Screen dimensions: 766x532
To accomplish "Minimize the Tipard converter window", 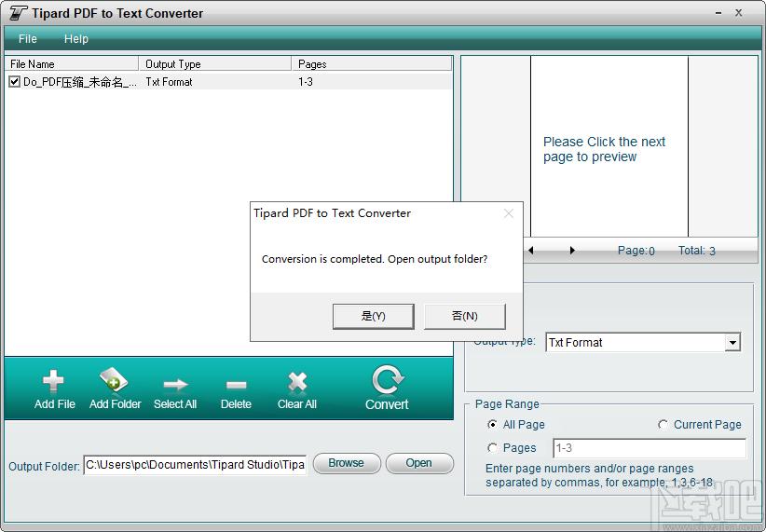I will coord(718,13).
